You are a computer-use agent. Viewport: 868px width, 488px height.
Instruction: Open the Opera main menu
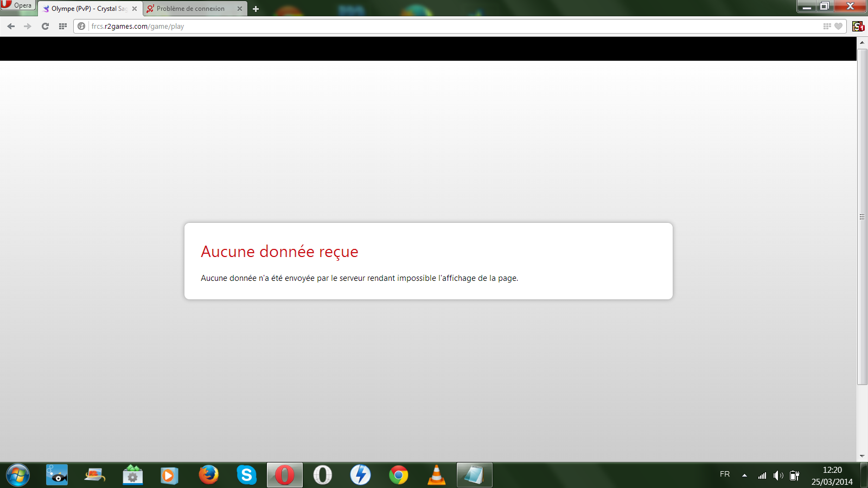17,5
